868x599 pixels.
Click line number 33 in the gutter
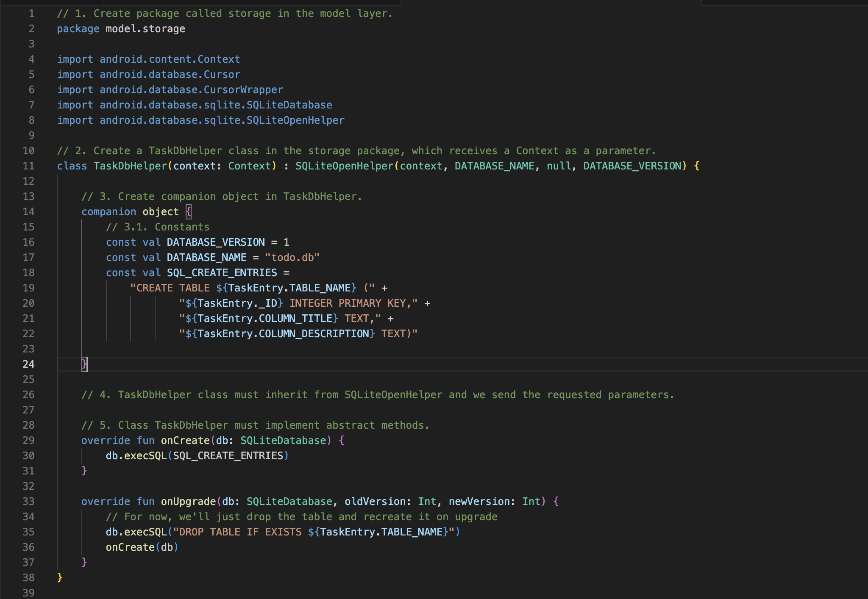29,501
